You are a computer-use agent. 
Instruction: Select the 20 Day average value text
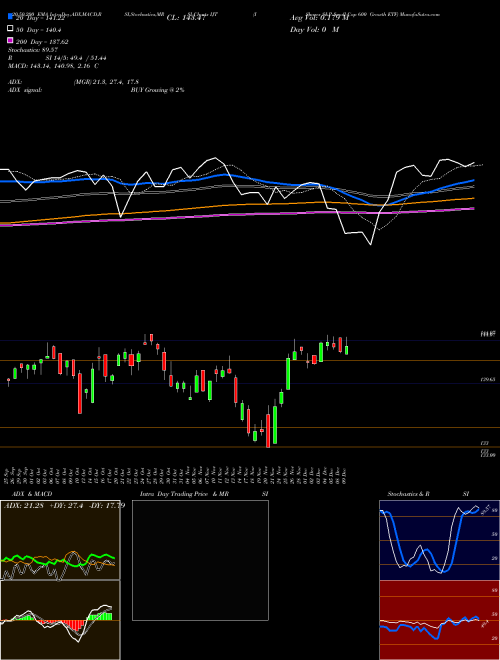pos(42,18)
